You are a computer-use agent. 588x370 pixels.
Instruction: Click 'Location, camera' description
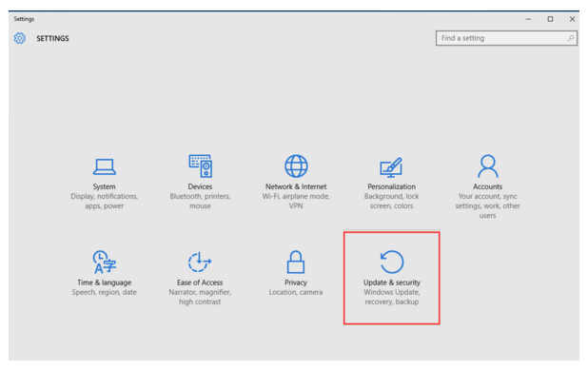pyautogui.click(x=296, y=292)
